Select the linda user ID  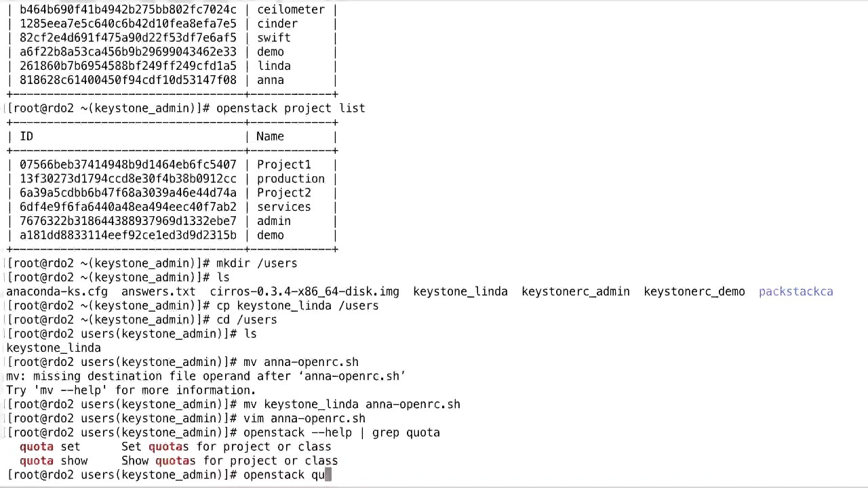point(128,66)
